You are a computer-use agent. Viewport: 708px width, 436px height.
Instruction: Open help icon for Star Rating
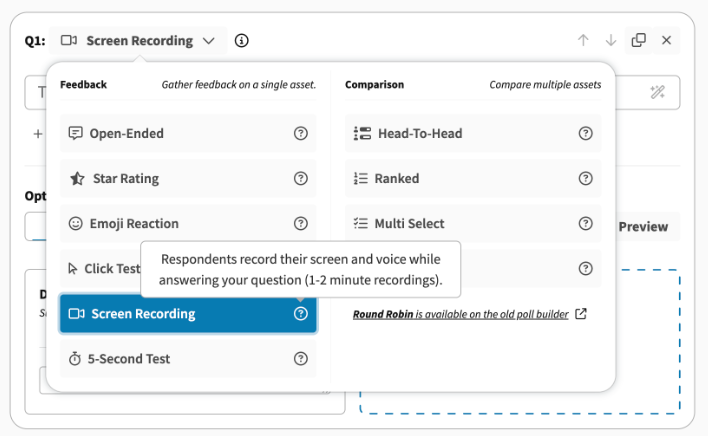[300, 178]
